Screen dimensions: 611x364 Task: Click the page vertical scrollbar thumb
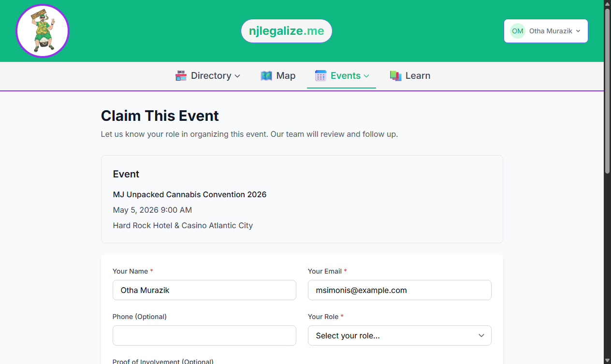607,90
